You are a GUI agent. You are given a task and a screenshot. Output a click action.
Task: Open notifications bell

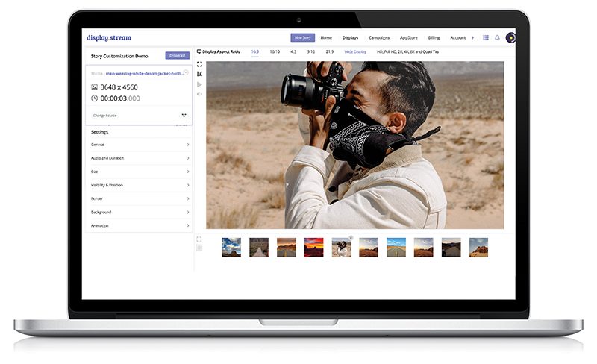[497, 37]
